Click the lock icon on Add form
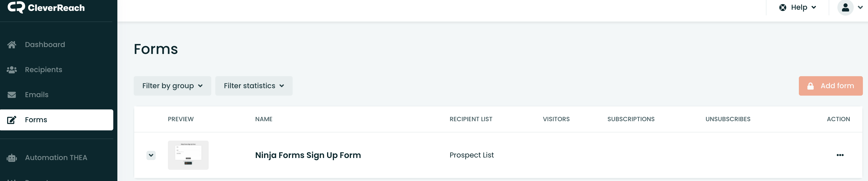Image resolution: width=868 pixels, height=181 pixels. (811, 85)
